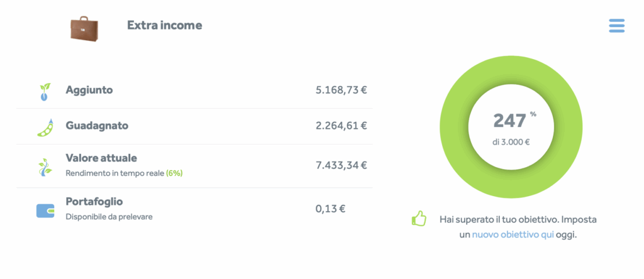644x279 pixels.
Task: Click the brown briefcase icon
Action: tap(84, 28)
